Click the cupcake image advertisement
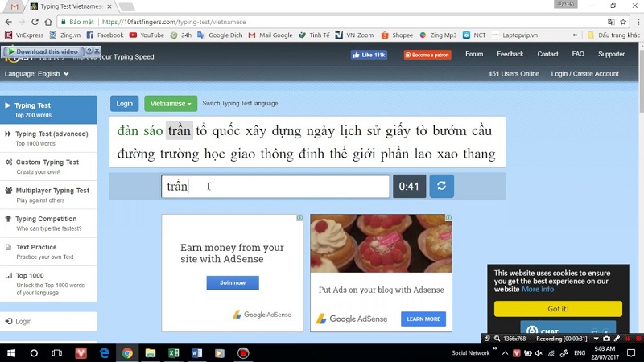This screenshot has height=362, width=644. click(x=381, y=244)
